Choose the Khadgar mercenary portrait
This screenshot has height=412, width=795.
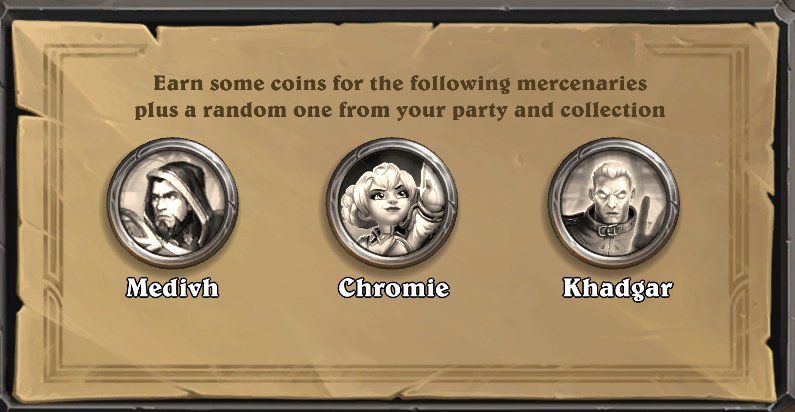(614, 203)
